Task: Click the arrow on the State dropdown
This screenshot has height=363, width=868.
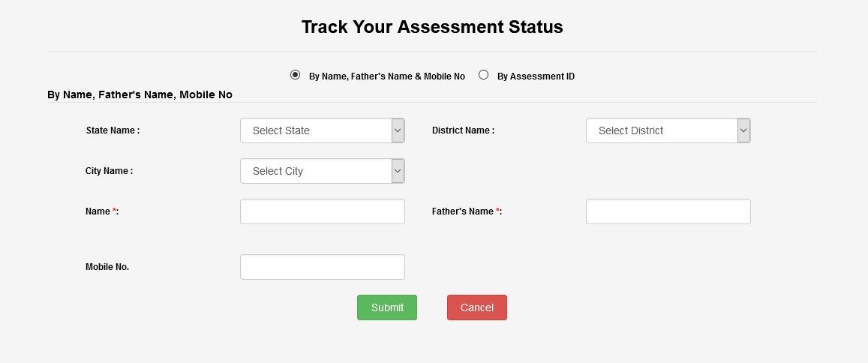Action: (x=398, y=130)
